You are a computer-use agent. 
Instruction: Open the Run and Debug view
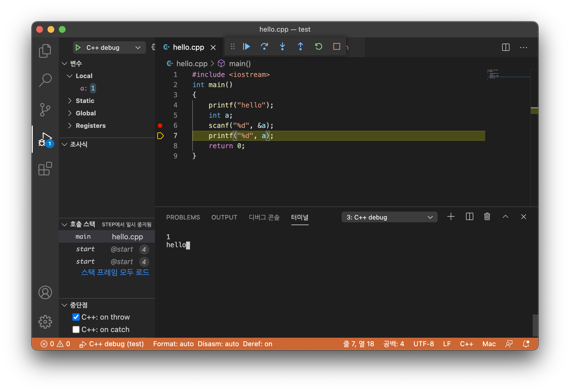[x=45, y=139]
